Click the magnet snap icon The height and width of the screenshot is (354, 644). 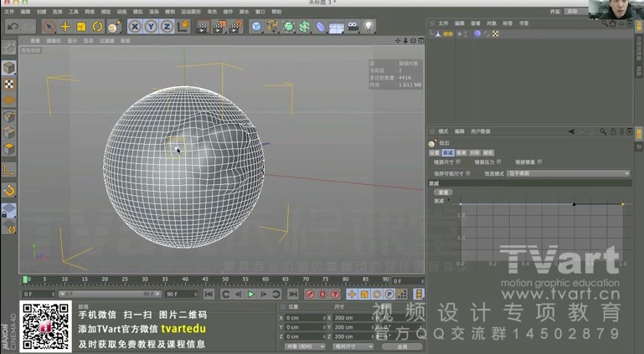coord(9,190)
